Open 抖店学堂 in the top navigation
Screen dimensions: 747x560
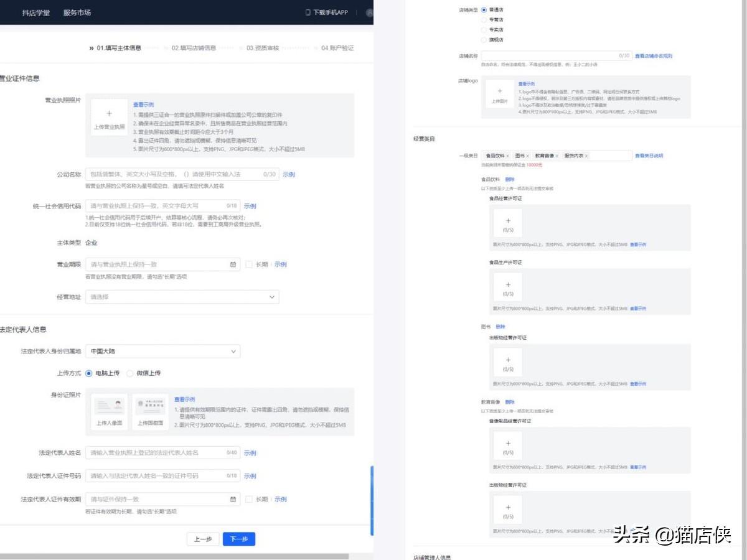click(36, 12)
